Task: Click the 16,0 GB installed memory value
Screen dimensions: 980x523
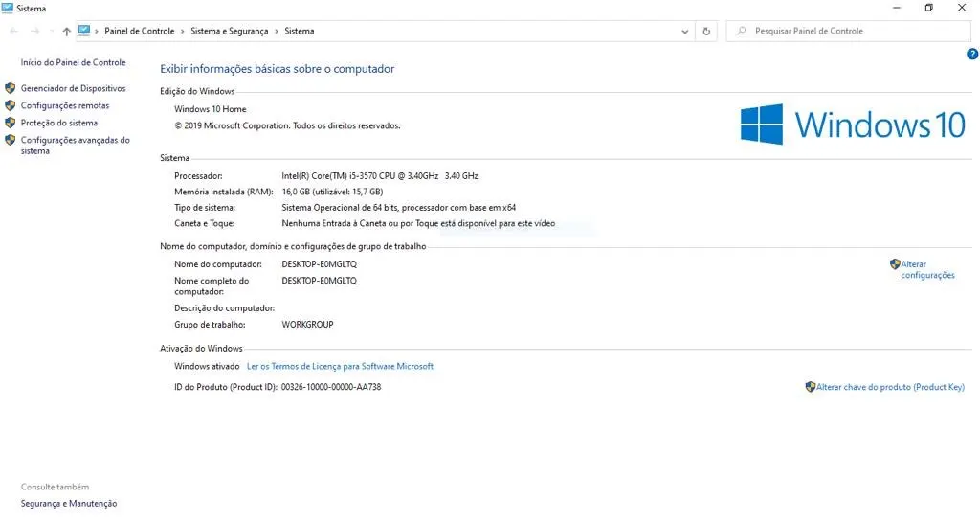Action: [332, 192]
